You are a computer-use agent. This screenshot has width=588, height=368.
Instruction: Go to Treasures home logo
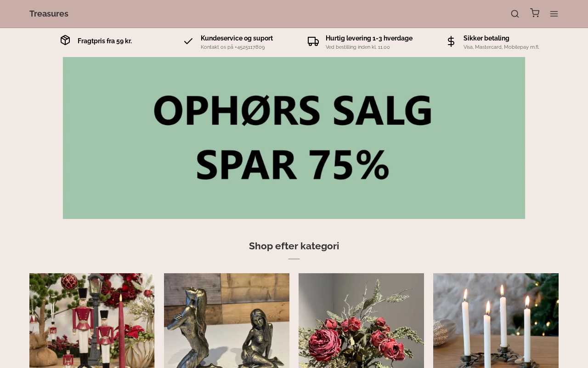pos(49,14)
